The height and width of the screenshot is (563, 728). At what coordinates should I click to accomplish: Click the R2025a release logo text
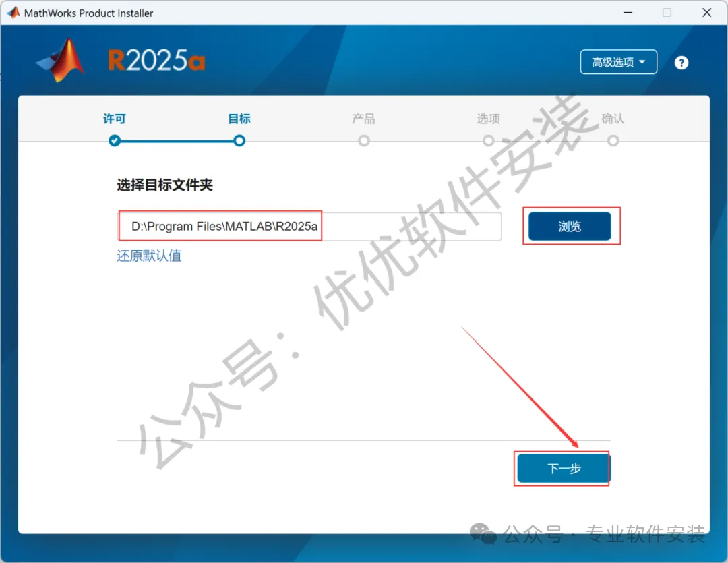pos(156,61)
